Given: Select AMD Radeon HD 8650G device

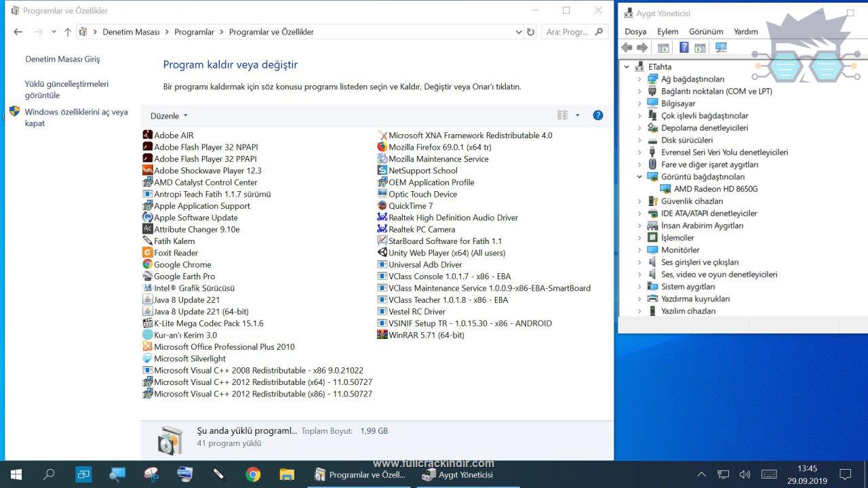Looking at the screenshot, I should [x=716, y=189].
